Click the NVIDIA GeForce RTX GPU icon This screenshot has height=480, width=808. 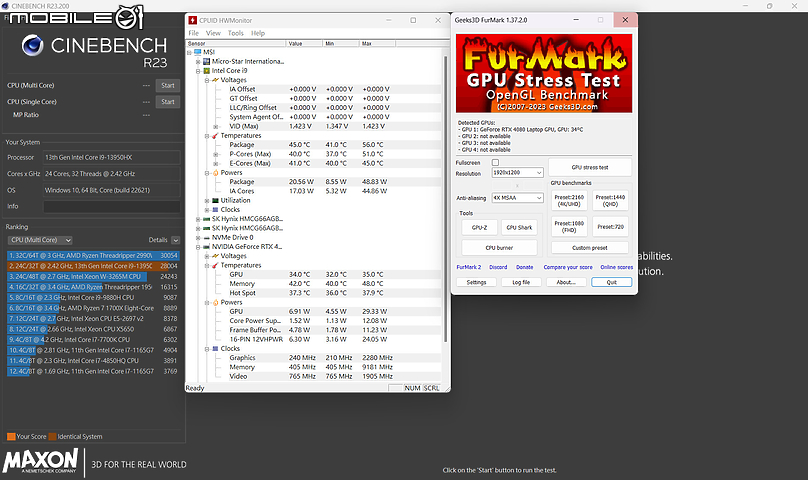coord(207,247)
